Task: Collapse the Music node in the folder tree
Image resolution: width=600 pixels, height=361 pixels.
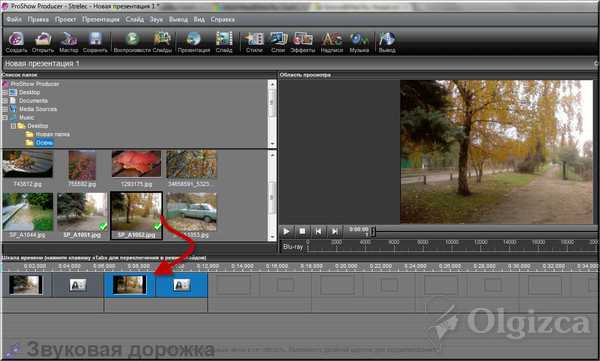Action: point(5,118)
